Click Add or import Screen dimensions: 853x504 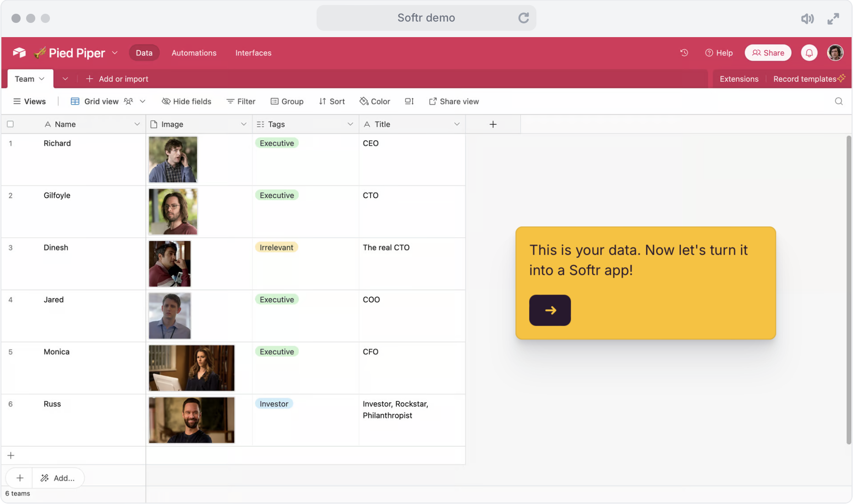click(117, 79)
